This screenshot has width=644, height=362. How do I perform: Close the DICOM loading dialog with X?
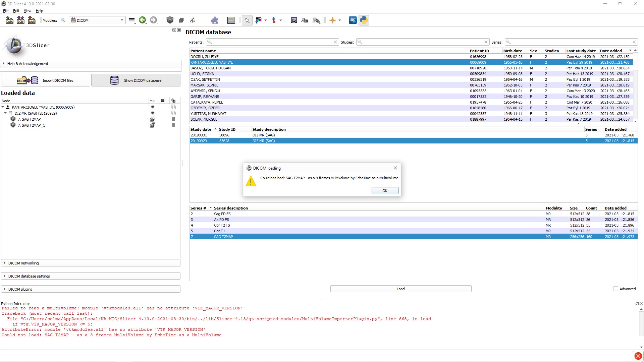coord(395,168)
